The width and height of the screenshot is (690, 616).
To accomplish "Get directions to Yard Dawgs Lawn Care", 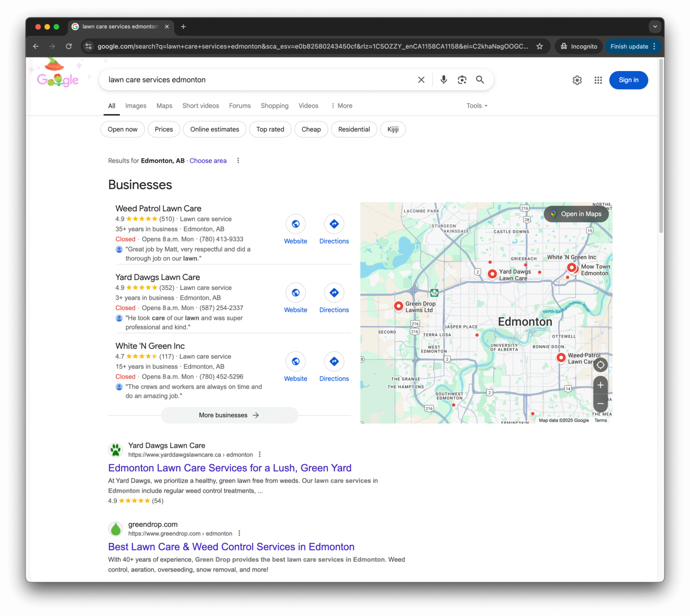I will click(334, 293).
